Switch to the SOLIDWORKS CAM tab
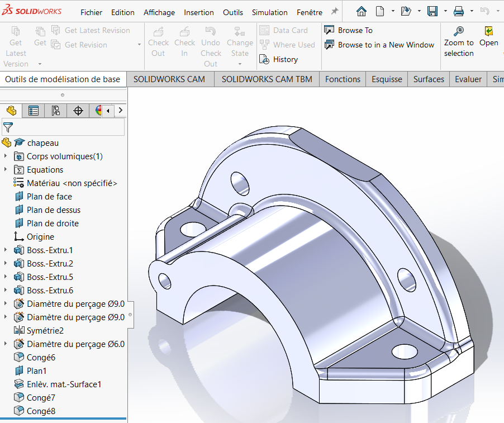 point(169,79)
